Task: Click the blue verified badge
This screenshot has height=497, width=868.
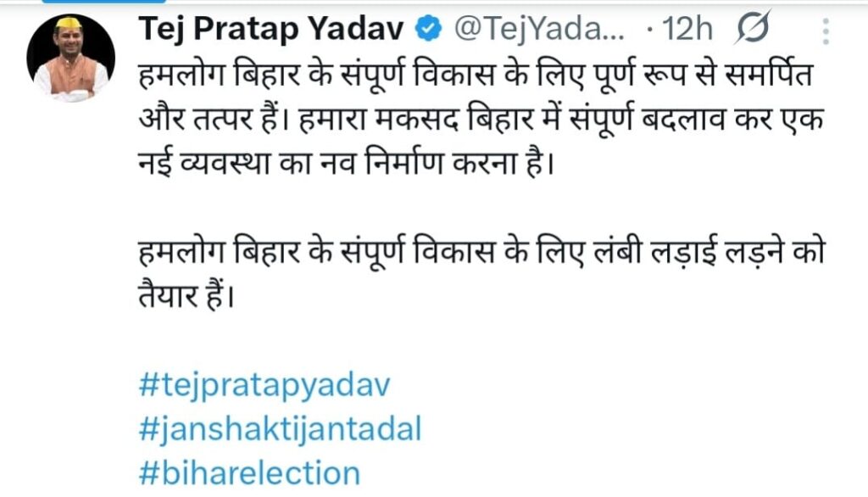Action: (x=429, y=31)
